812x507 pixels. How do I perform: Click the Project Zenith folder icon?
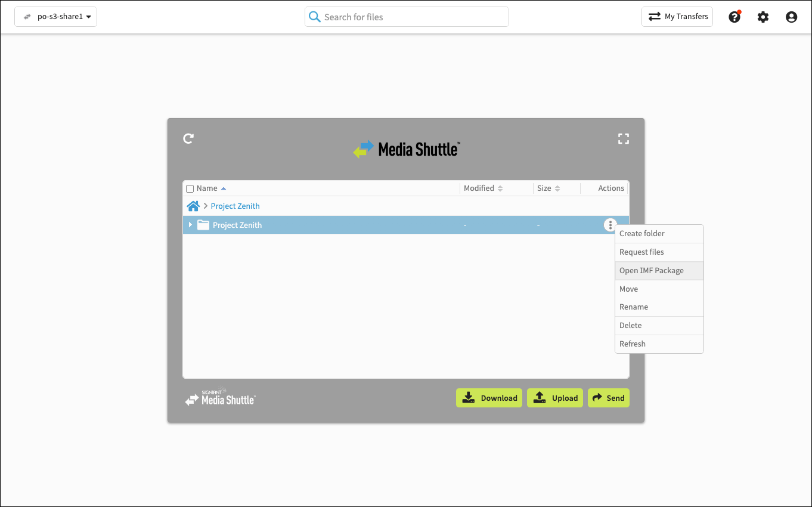(x=203, y=225)
